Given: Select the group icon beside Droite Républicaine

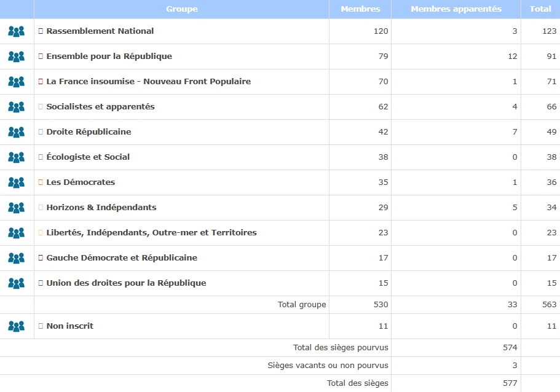Looking at the screenshot, I should tap(17, 132).
